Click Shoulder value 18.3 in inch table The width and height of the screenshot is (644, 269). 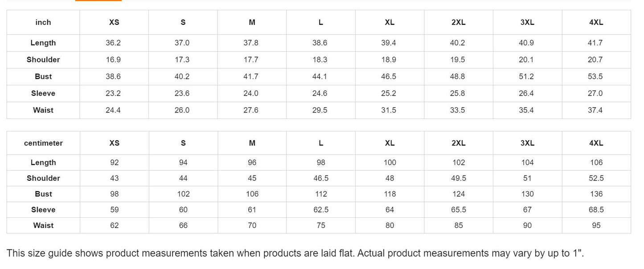[320, 60]
